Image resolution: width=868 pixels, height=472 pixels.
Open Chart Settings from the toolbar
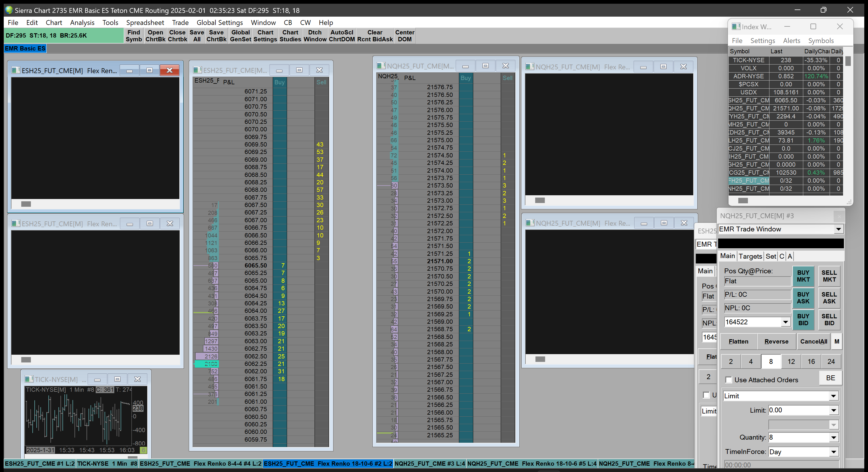click(x=265, y=36)
